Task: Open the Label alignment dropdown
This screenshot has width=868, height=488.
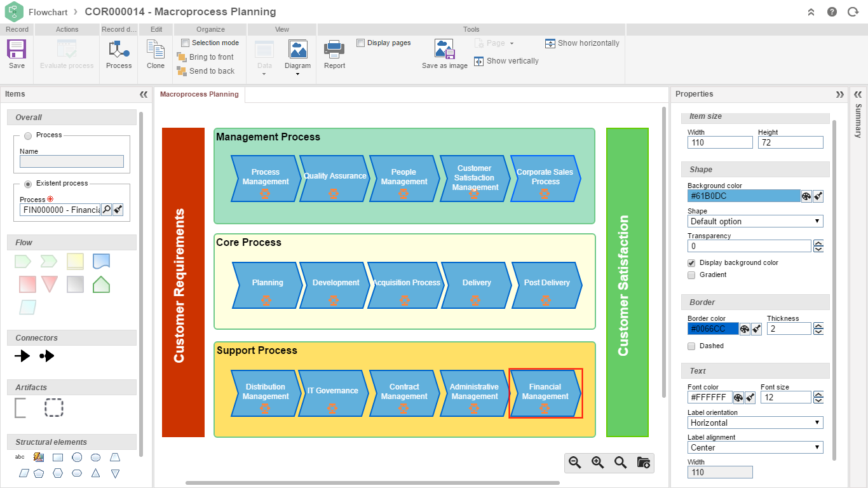Action: coord(755,447)
